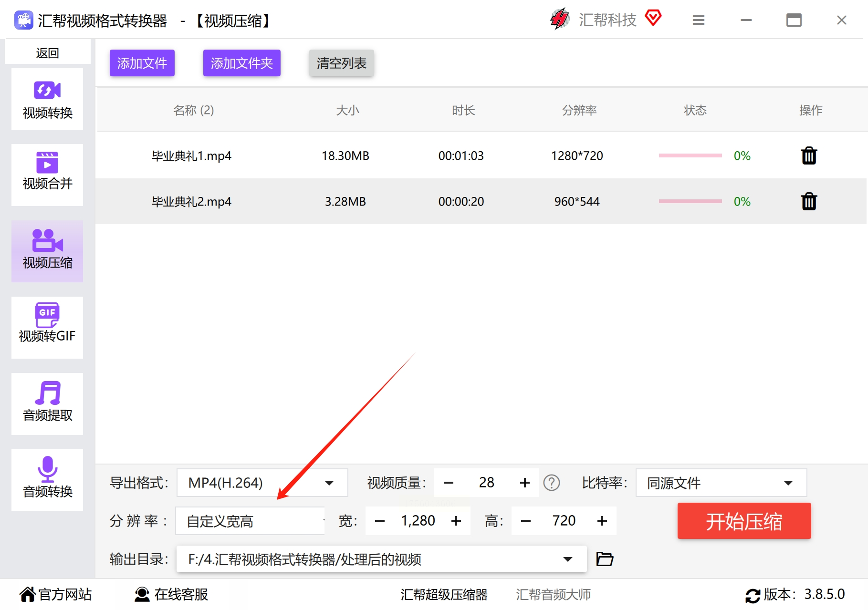The image size is (868, 610).
Task: Switch to 视频转换 in sidebar
Action: (x=47, y=99)
